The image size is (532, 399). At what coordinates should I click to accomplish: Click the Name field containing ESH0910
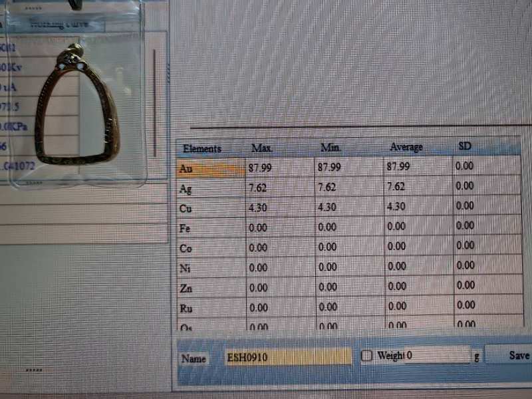(x=288, y=358)
